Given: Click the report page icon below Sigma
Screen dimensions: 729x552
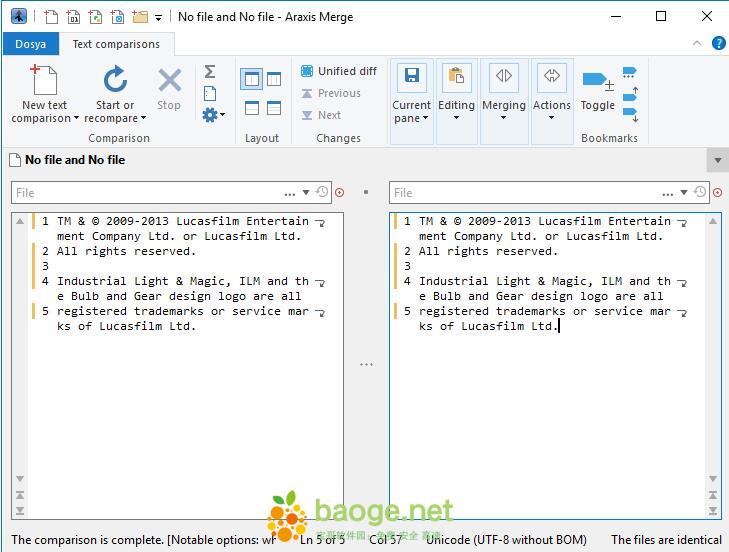Looking at the screenshot, I should pos(210,93).
